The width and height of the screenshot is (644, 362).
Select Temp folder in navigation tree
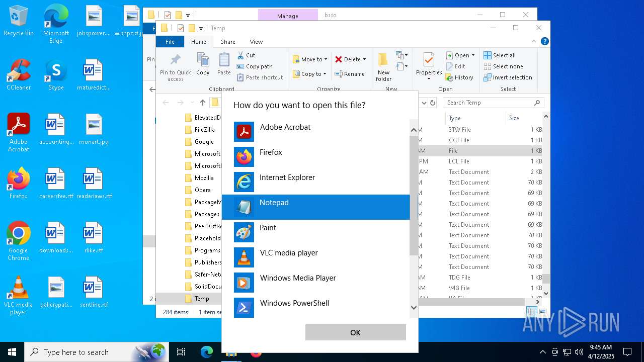click(201, 299)
